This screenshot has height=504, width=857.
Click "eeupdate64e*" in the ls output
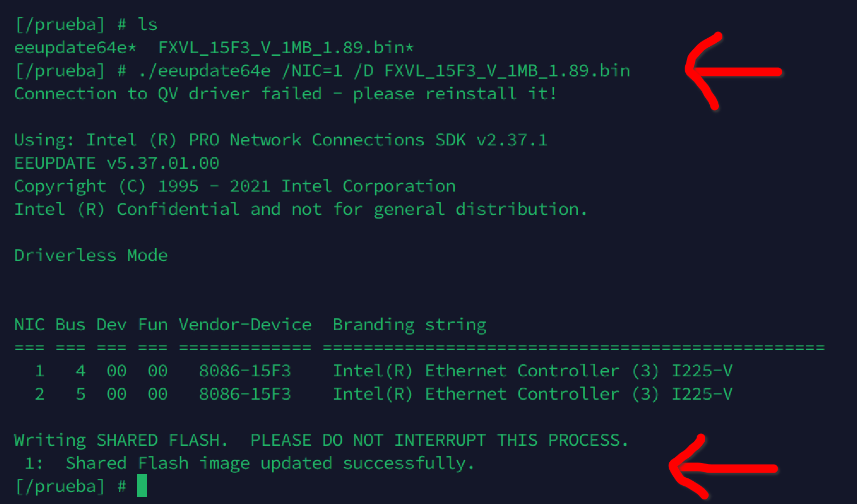(75, 48)
